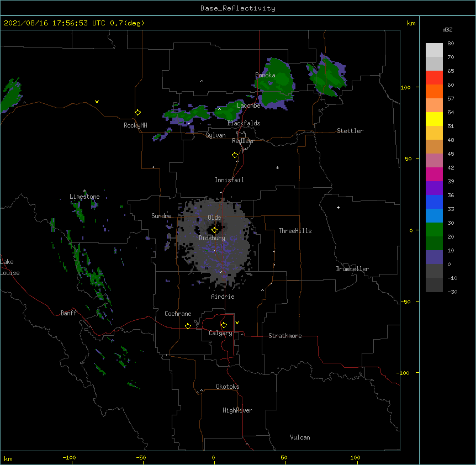Image resolution: width=476 pixels, height=465 pixels.
Task: Click the yellow diamond marker above Calgary label
Action: pos(224,325)
